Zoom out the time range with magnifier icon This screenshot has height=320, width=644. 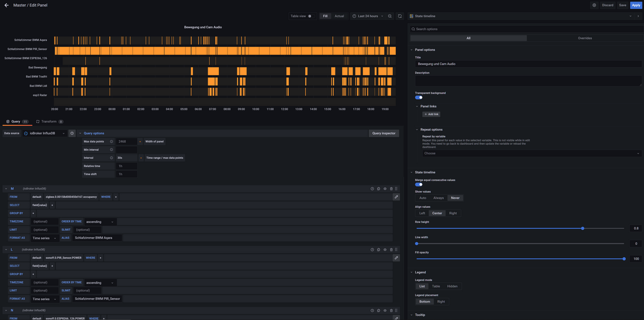(390, 16)
